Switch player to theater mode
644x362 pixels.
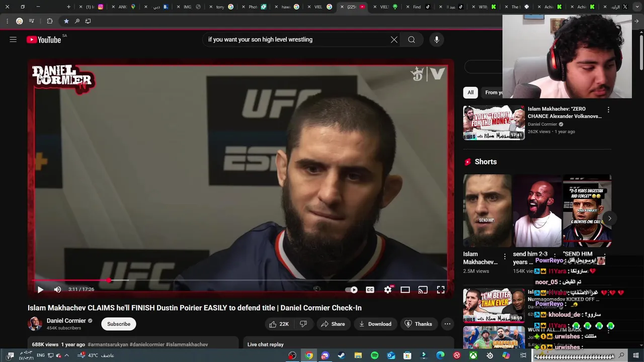click(x=405, y=290)
